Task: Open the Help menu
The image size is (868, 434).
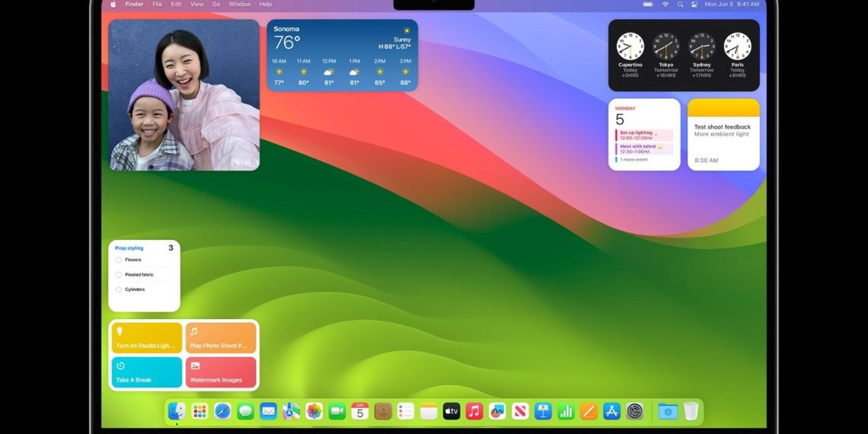Action: [x=266, y=5]
